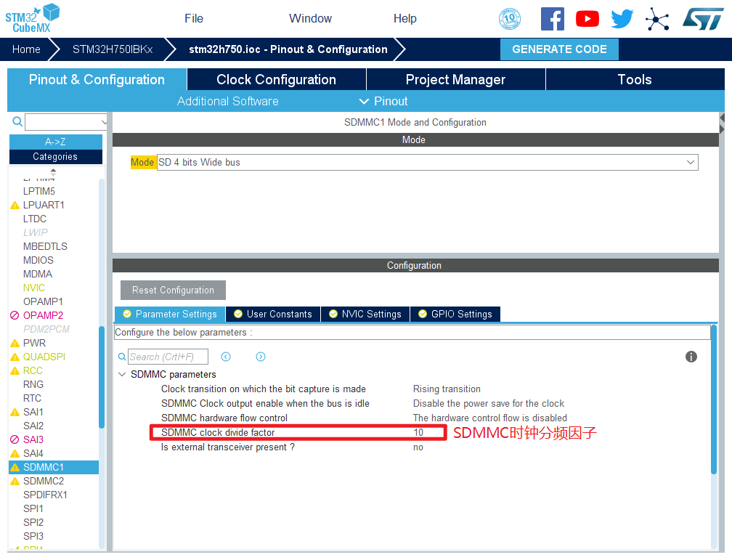Click the parameter search input field
Screen dimensions: 732x560
point(168,357)
